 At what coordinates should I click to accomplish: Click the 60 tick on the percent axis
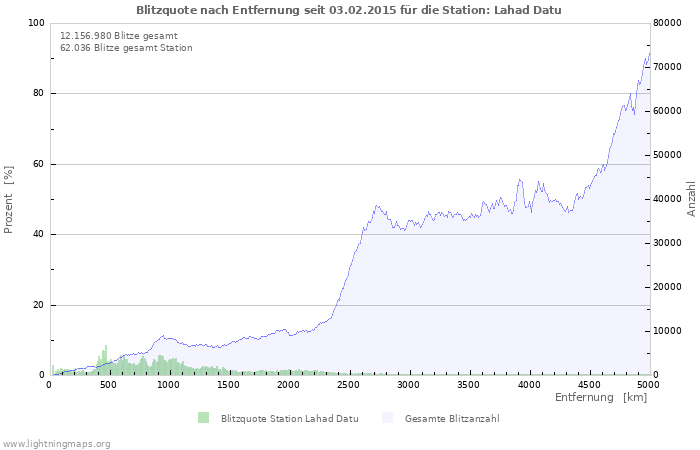[x=39, y=164]
